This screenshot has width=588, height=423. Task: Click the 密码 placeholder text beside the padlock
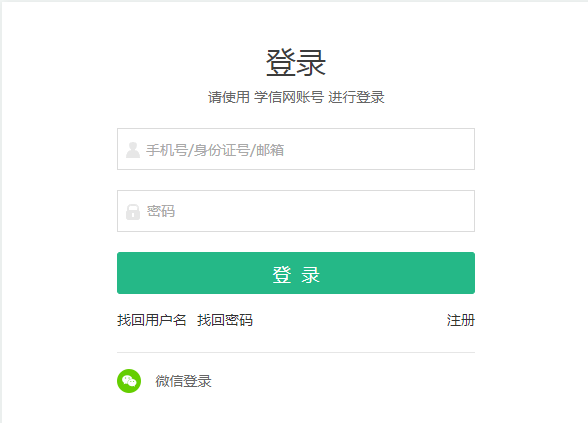coord(160,211)
